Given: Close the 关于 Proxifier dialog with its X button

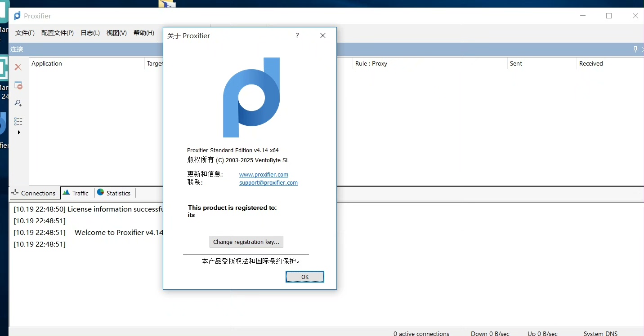Looking at the screenshot, I should [x=322, y=36].
